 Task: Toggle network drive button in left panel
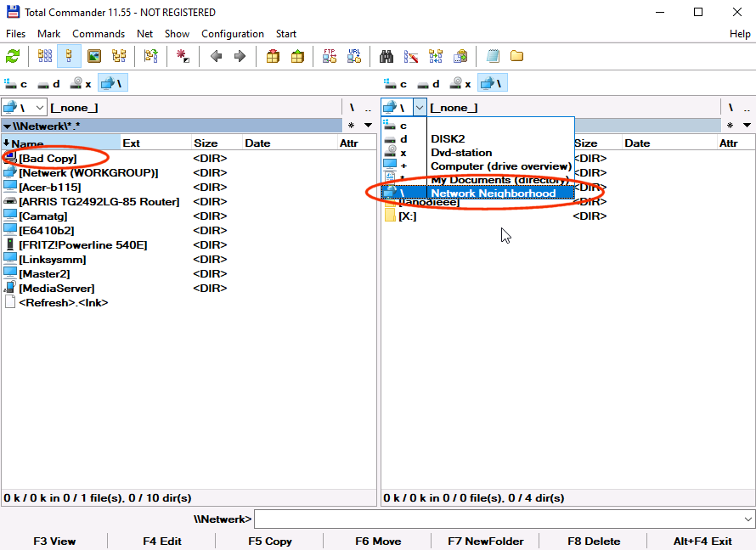112,84
